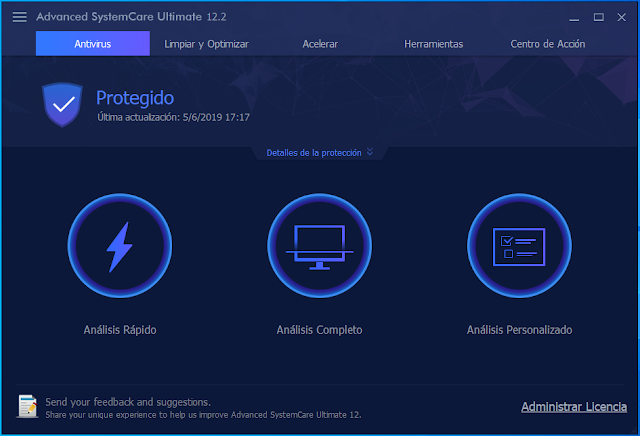Select the Herramientas tab
Screen dimensions: 640x436
[433, 44]
